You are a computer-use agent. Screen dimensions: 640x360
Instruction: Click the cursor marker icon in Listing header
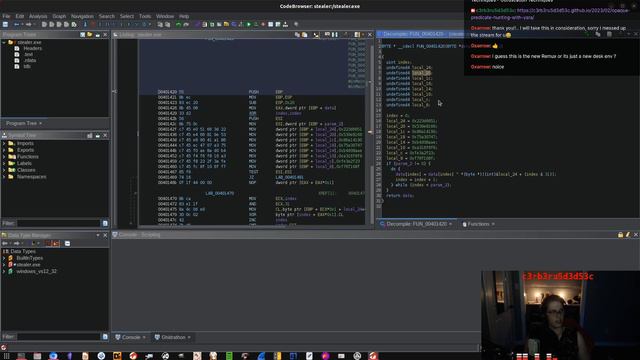[316, 35]
